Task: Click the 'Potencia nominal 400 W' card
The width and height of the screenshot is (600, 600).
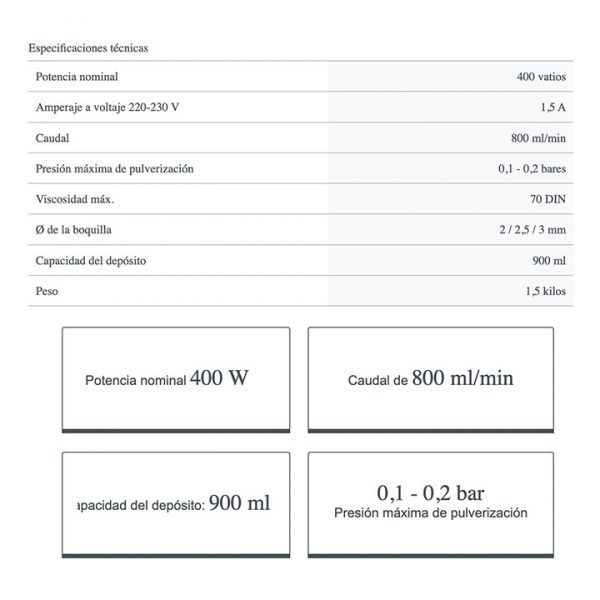Action: point(176,380)
